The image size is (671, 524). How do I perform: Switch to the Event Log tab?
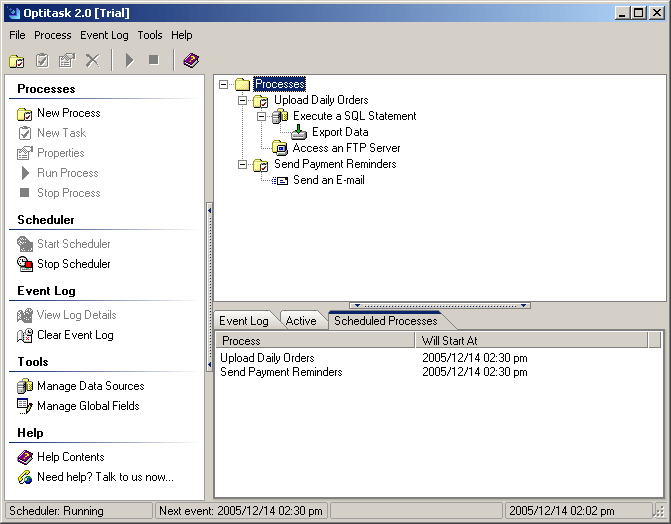244,321
